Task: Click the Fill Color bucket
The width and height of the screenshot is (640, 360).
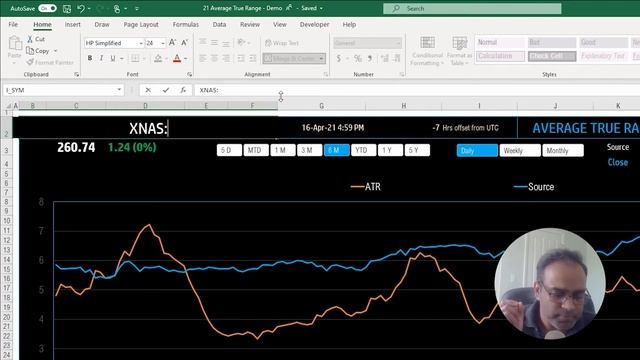Action: pyautogui.click(x=158, y=58)
